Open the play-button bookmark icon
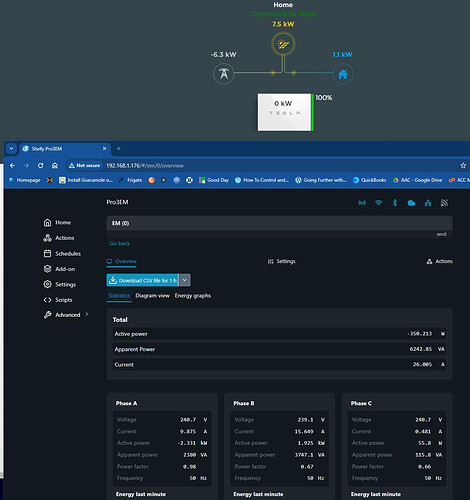The height and width of the screenshot is (500, 470). (x=164, y=180)
